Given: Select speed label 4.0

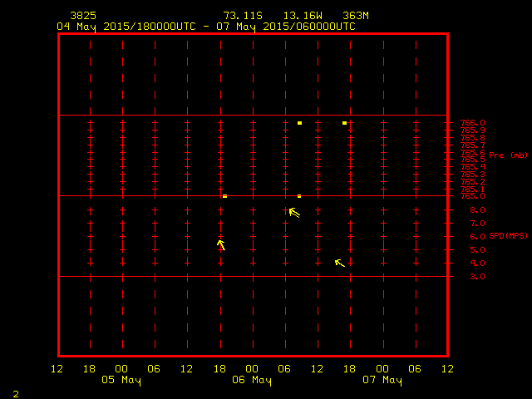Looking at the screenshot, I should (x=477, y=264).
